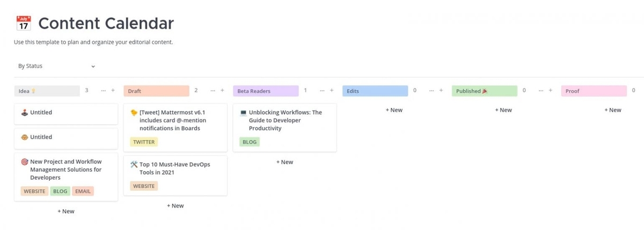Click the TWITTER tag on Tweet card
This screenshot has width=644, height=230.
point(144,142)
